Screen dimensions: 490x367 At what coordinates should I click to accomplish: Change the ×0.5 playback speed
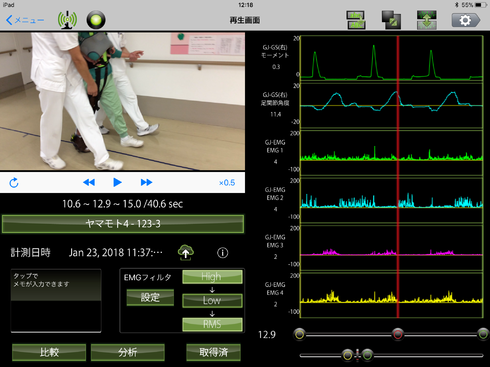(227, 183)
